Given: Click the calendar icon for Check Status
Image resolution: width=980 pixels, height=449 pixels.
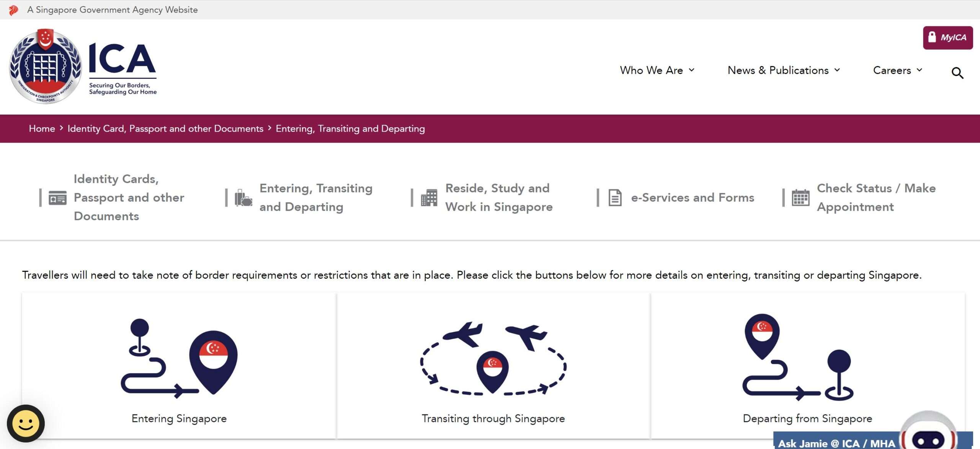Looking at the screenshot, I should [x=800, y=198].
